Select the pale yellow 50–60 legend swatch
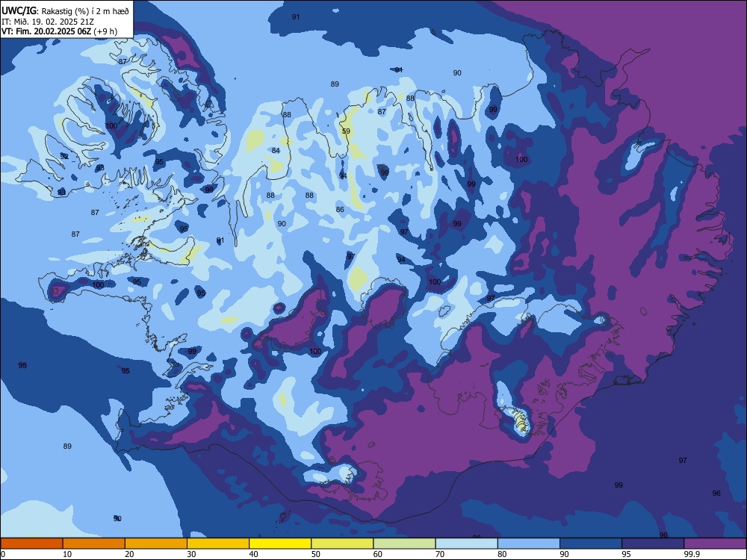 point(343,544)
